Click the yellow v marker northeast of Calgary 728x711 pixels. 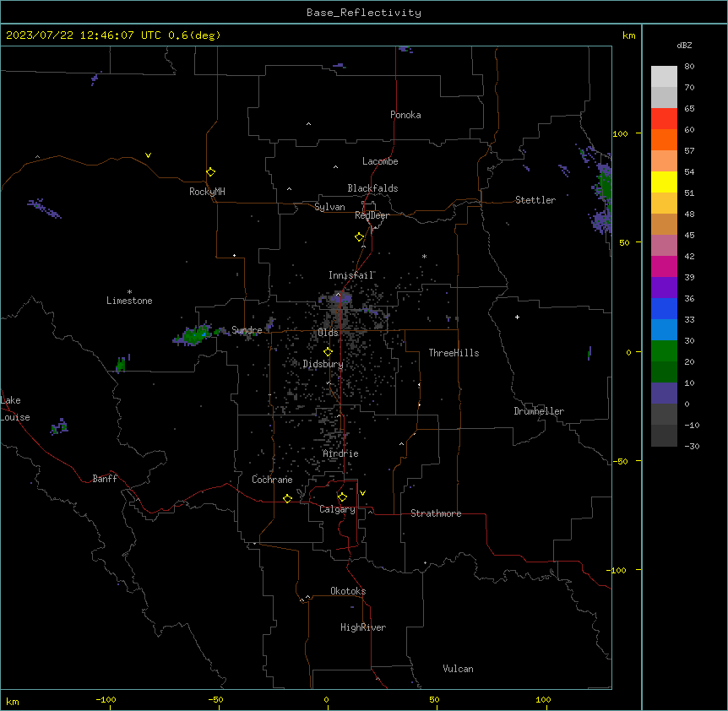(x=362, y=493)
